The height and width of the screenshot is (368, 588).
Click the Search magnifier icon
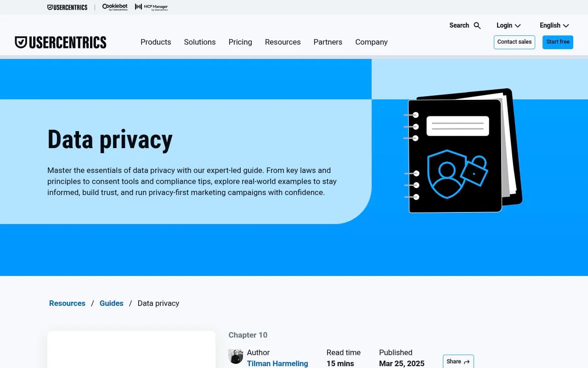(x=477, y=26)
